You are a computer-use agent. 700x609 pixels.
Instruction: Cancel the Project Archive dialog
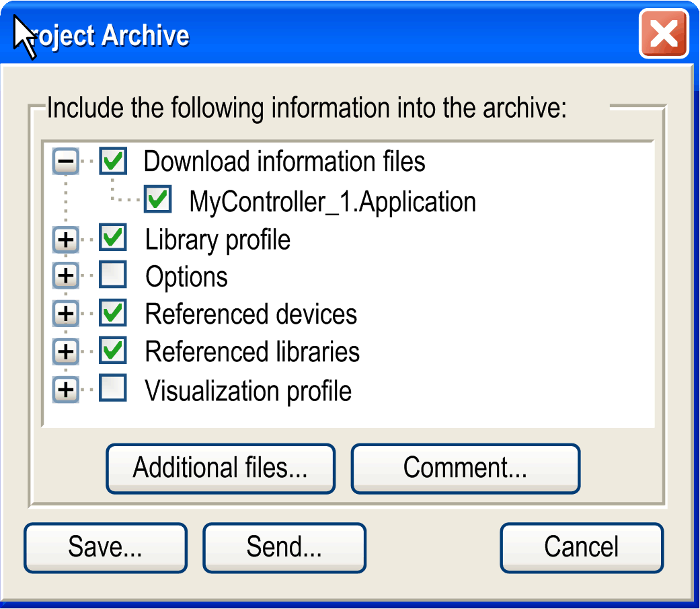pyautogui.click(x=582, y=548)
